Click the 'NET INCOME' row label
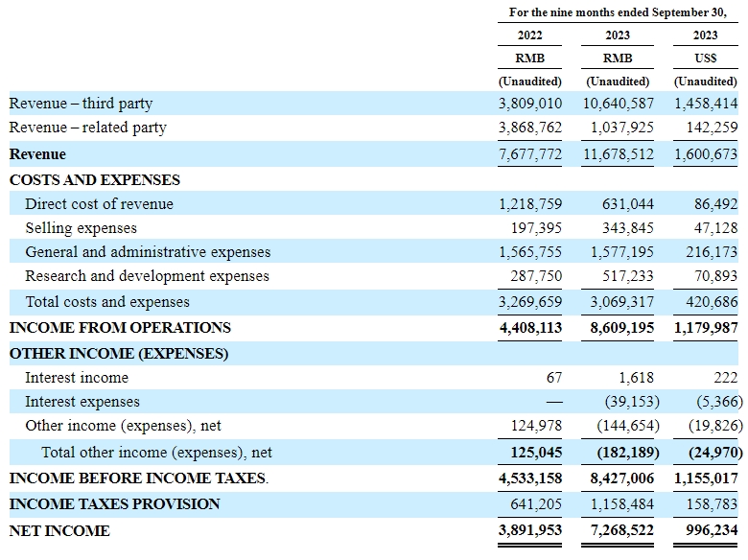748x560 pixels. (x=59, y=531)
